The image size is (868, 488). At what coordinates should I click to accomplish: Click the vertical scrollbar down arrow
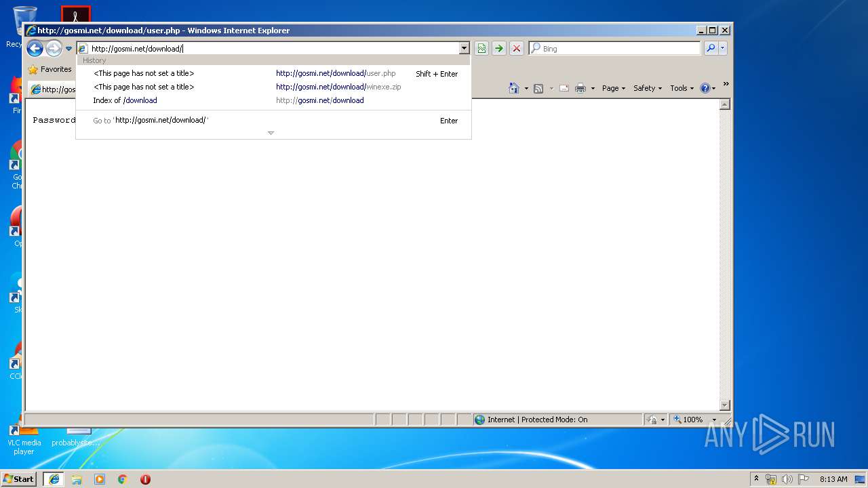click(725, 405)
